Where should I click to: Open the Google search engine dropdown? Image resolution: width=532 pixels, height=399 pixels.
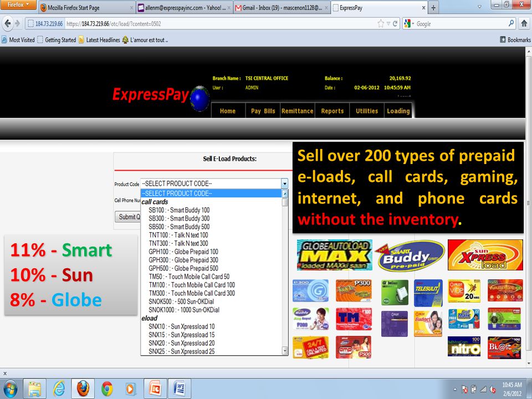point(408,23)
